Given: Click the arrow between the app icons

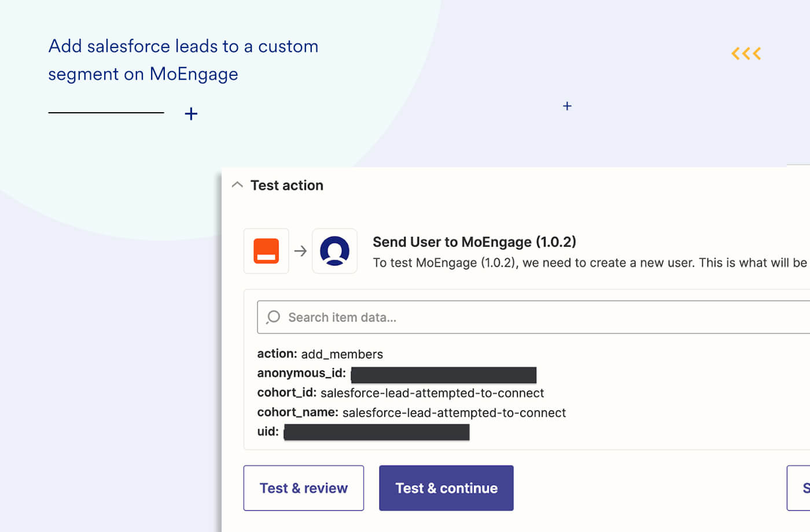Looking at the screenshot, I should [300, 251].
